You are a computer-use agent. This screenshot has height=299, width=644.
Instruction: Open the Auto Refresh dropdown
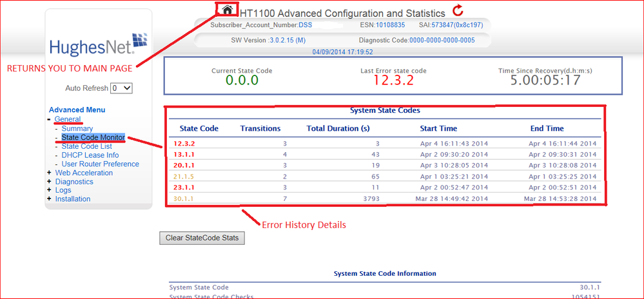pyautogui.click(x=121, y=88)
